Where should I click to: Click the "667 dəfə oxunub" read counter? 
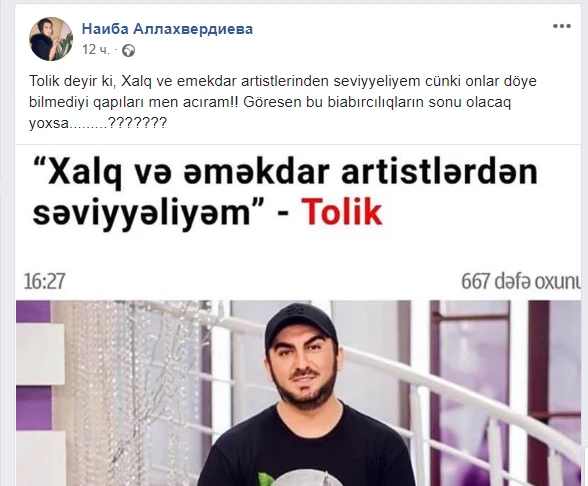point(521,281)
